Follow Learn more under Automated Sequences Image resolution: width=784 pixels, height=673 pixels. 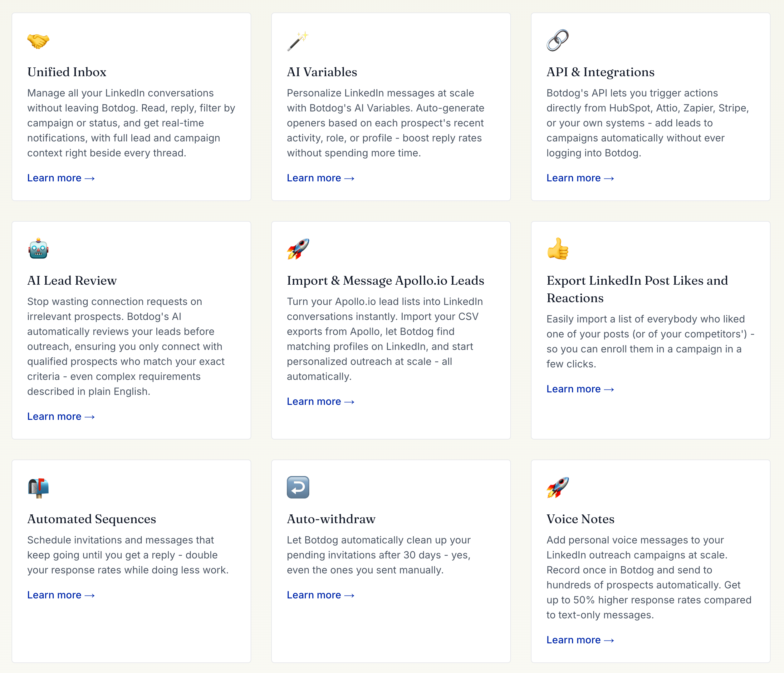61,595
